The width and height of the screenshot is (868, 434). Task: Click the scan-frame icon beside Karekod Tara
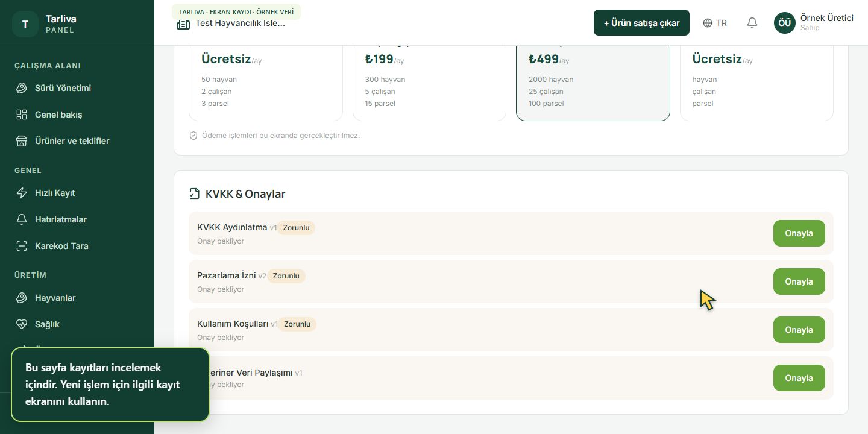point(22,246)
